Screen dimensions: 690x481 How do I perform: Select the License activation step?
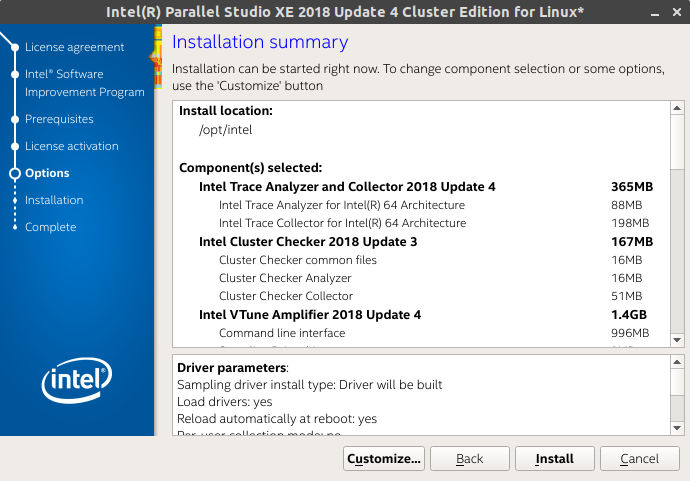click(72, 146)
